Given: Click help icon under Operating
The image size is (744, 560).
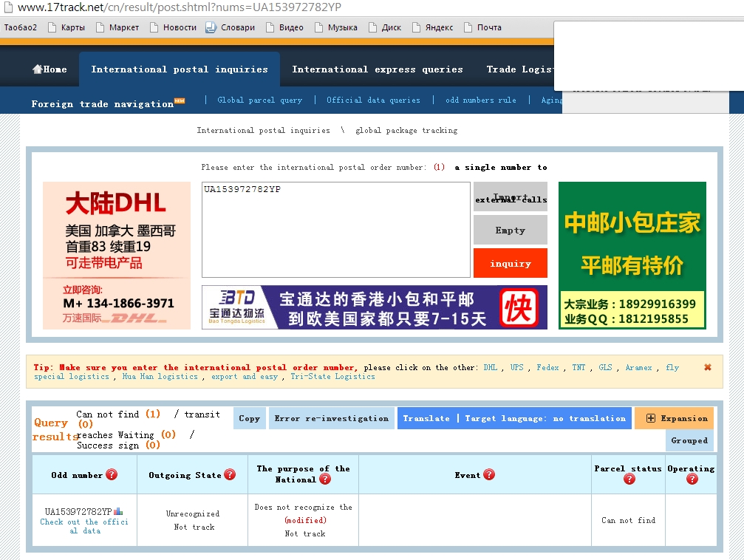Looking at the screenshot, I should point(692,479).
